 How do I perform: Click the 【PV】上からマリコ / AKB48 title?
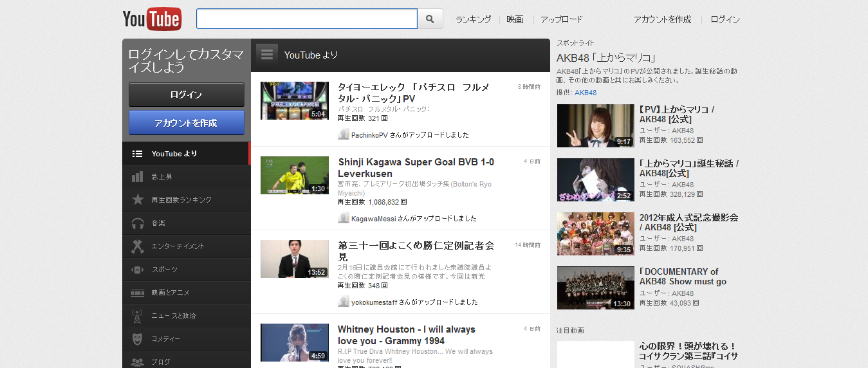pos(677,115)
